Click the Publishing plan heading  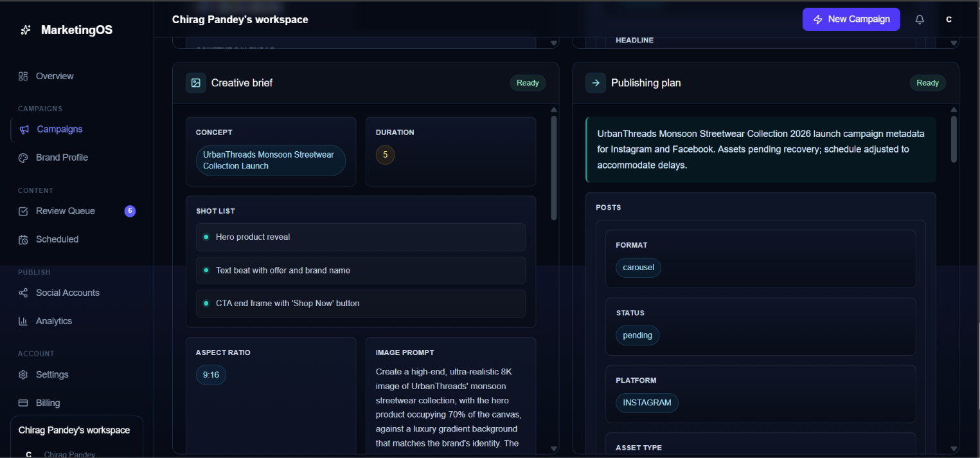(x=646, y=83)
